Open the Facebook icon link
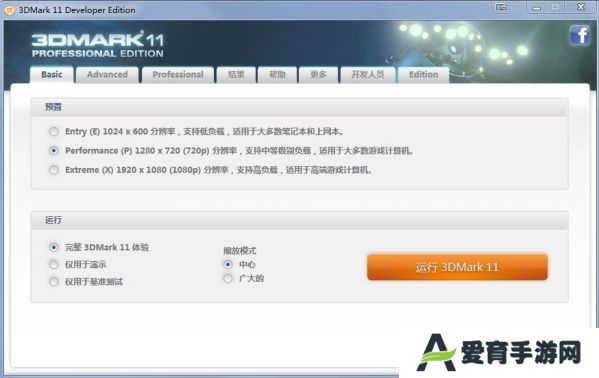599x378 pixels. (x=580, y=35)
